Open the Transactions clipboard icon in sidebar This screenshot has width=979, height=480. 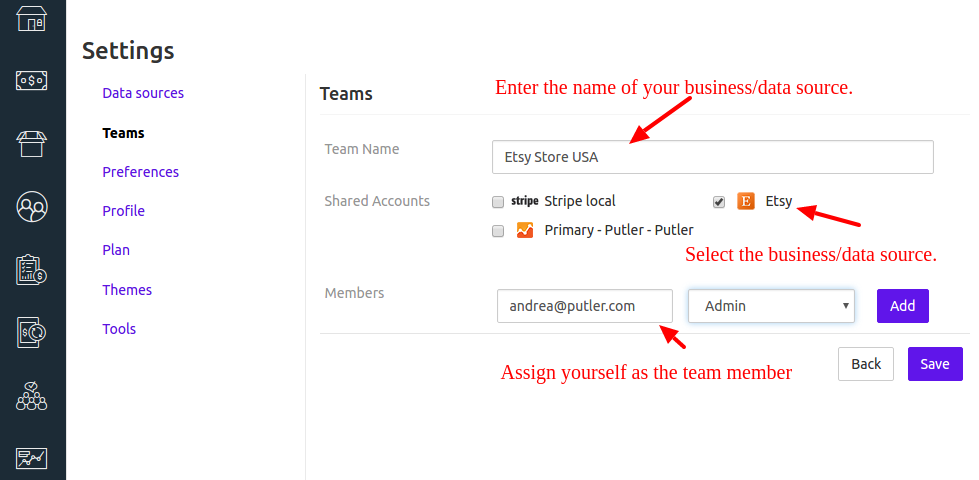(x=32, y=270)
